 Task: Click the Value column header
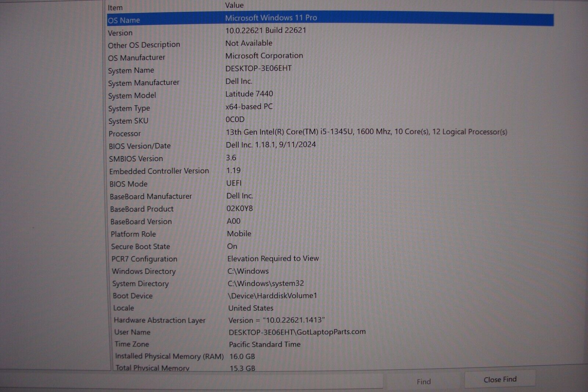coord(234,5)
